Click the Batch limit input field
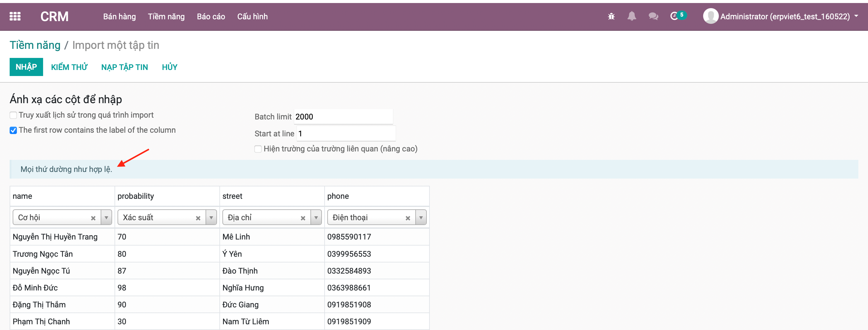The height and width of the screenshot is (330, 868). [x=343, y=117]
